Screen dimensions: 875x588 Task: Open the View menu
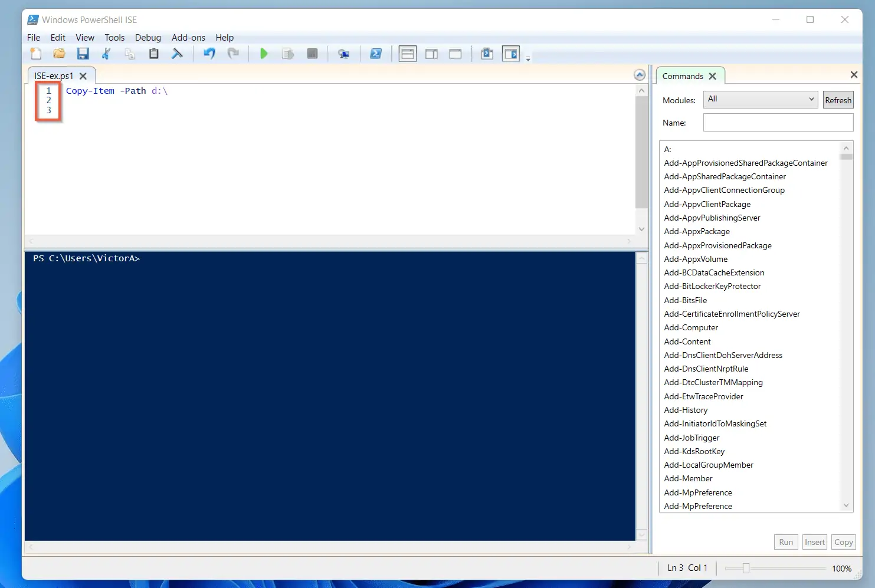[x=85, y=37]
